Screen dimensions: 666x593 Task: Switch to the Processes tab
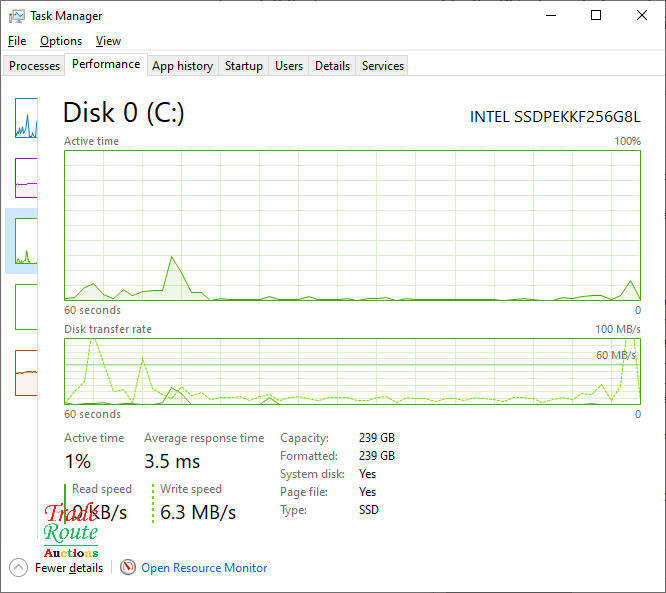coord(35,66)
